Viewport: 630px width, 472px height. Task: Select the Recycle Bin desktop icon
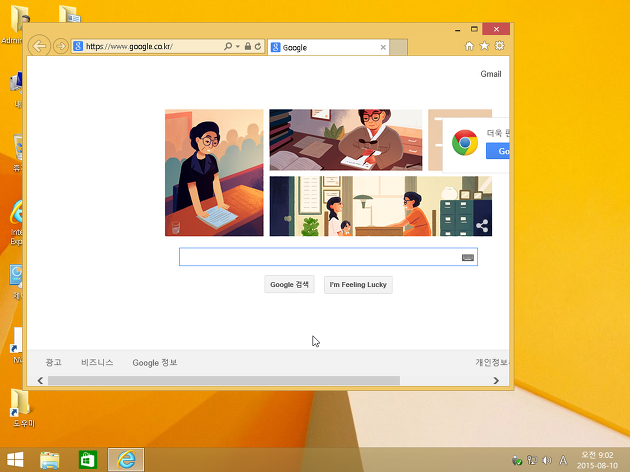pyautogui.click(x=17, y=153)
